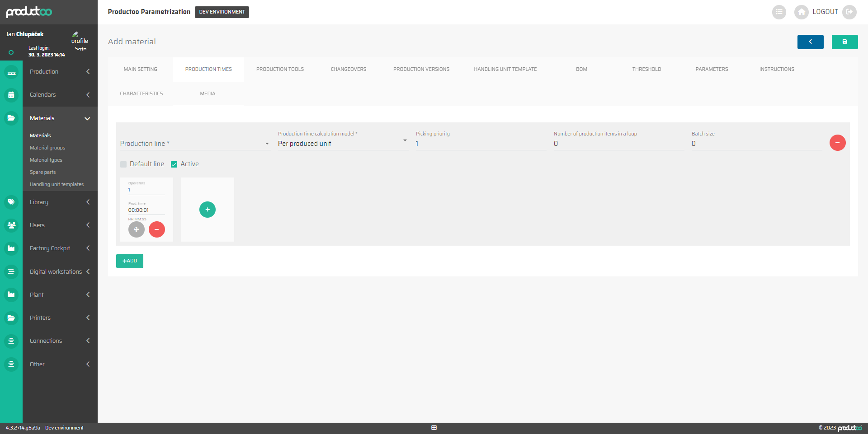Image resolution: width=868 pixels, height=434 pixels.
Task: Click the +ADD button
Action: tap(130, 261)
